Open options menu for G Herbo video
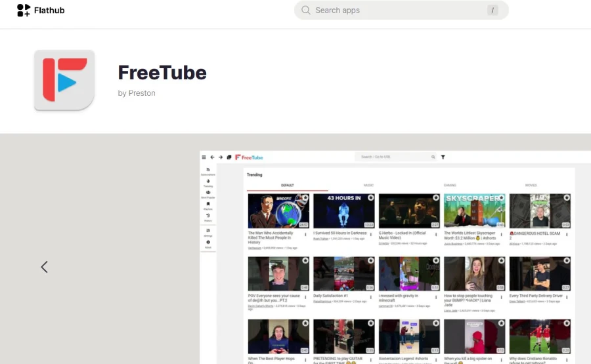This screenshot has height=364, width=591. (x=436, y=235)
